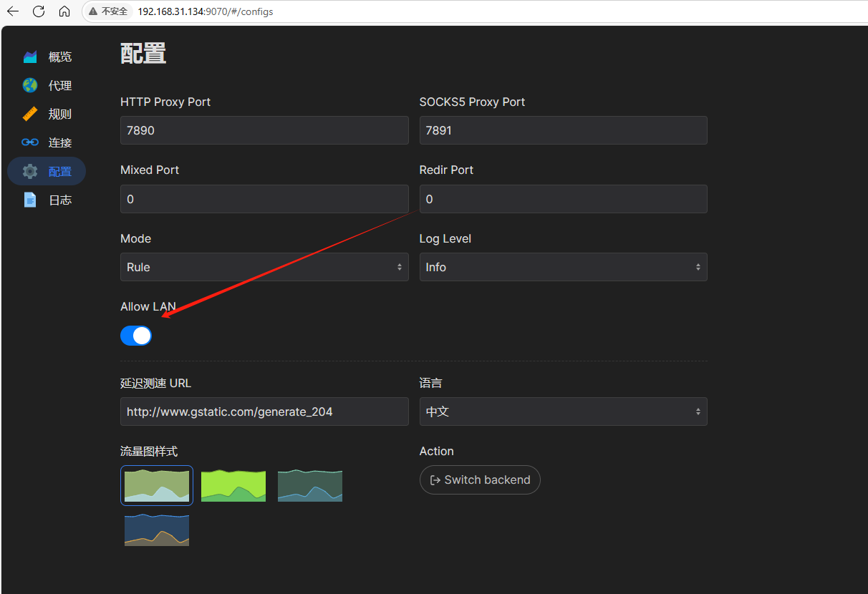Toggle the Allow LAN switch
The height and width of the screenshot is (594, 868).
pyautogui.click(x=136, y=336)
